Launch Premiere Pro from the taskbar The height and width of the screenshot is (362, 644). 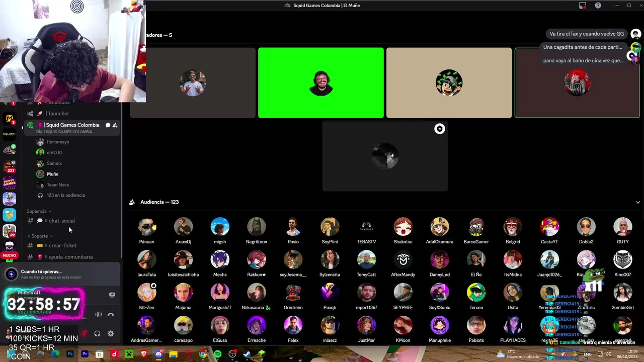tap(85, 354)
